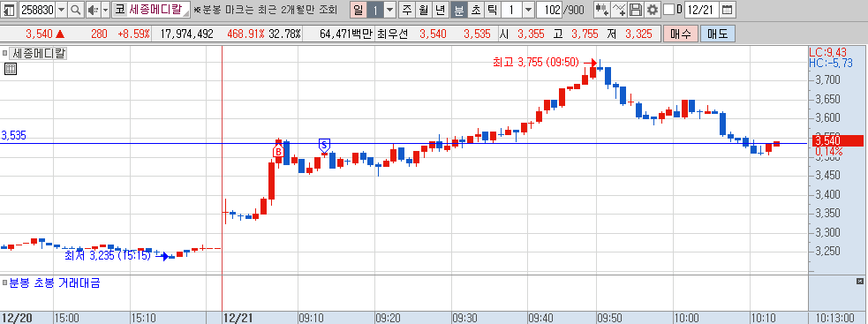Select 주 (weekly) chart period
The width and height of the screenshot is (868, 324).
pos(407,10)
